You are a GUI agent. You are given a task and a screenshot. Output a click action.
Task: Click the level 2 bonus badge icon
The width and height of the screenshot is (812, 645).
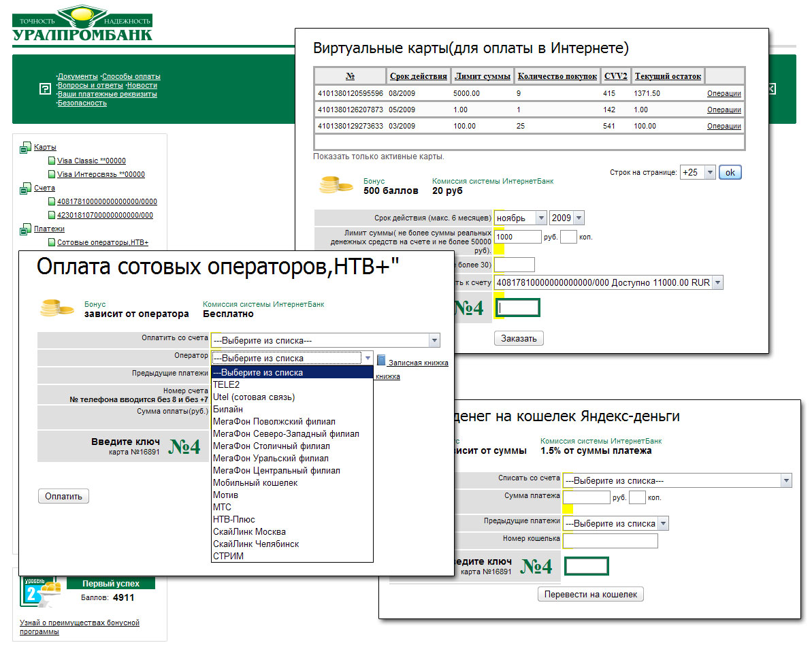tap(39, 592)
